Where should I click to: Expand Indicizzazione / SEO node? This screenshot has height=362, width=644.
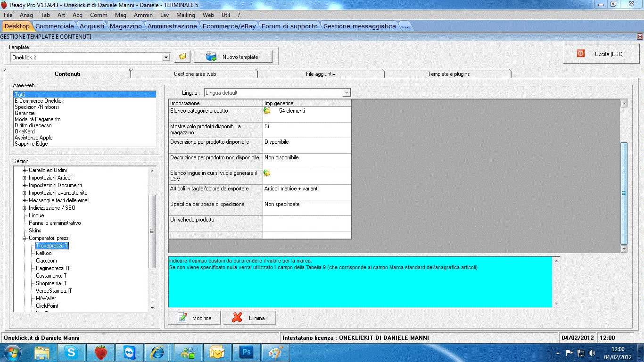click(x=25, y=208)
